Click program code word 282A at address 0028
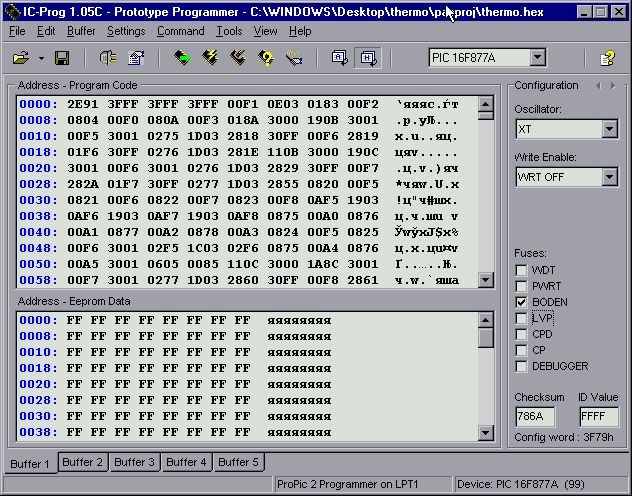 [x=83, y=184]
